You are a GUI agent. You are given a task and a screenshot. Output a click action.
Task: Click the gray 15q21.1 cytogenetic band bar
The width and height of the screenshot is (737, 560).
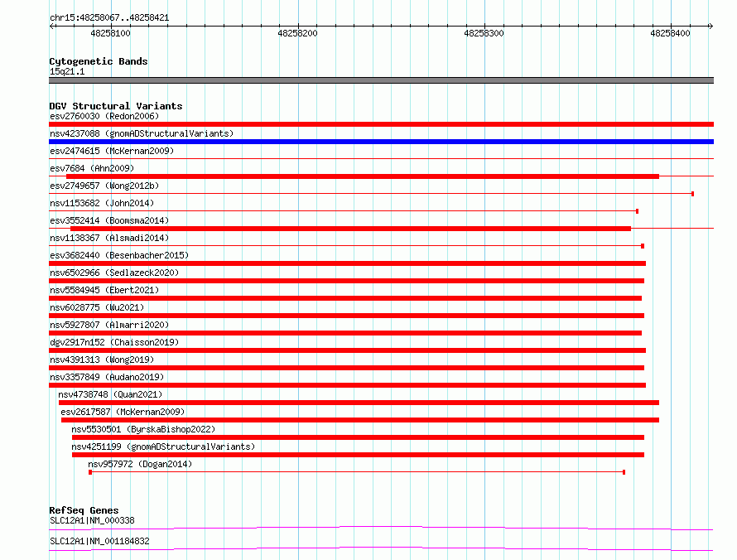[381, 80]
